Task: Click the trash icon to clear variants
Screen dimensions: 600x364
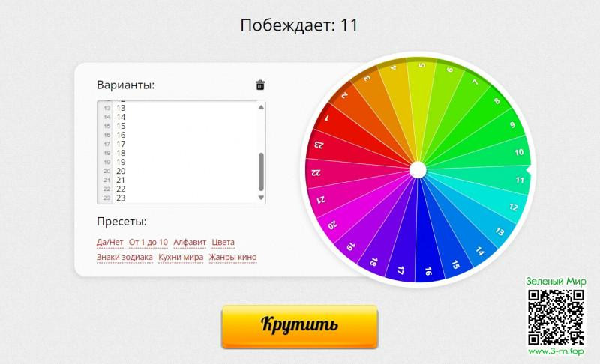Action: point(260,85)
